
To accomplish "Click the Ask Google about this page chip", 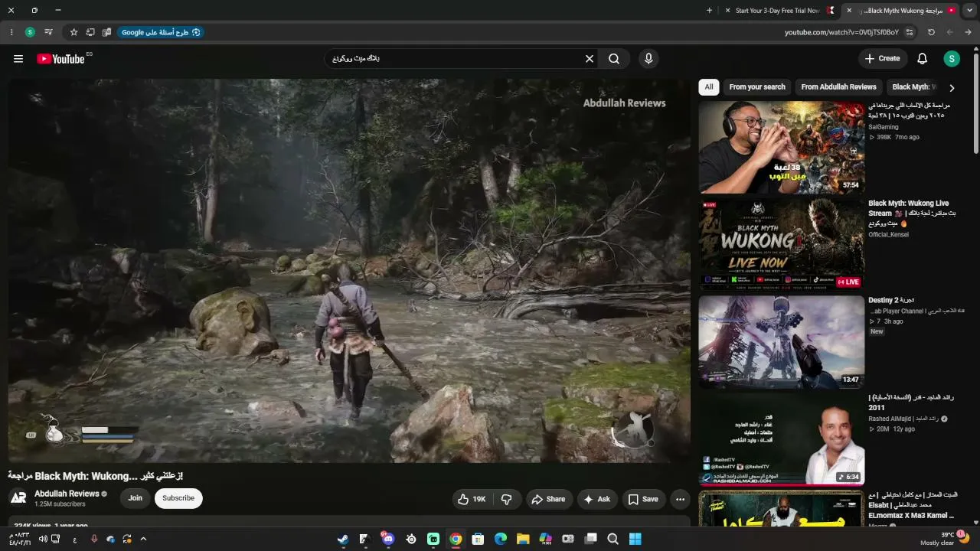I will [x=159, y=32].
